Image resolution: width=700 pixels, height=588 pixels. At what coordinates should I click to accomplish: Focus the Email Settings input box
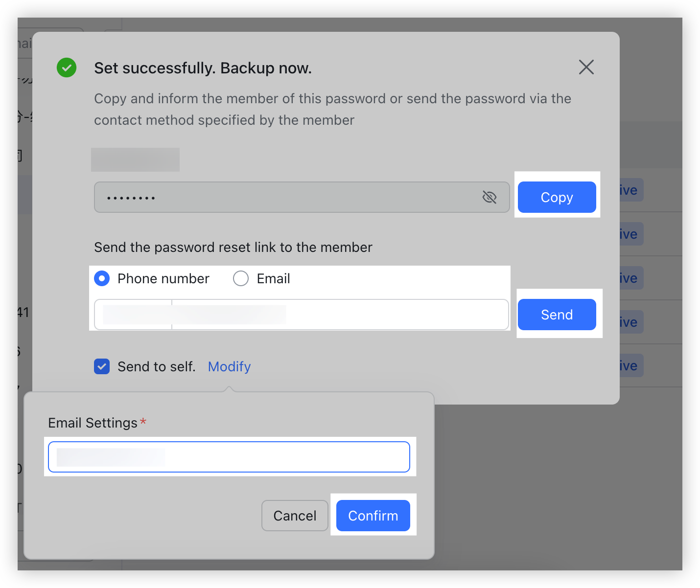pos(229,457)
